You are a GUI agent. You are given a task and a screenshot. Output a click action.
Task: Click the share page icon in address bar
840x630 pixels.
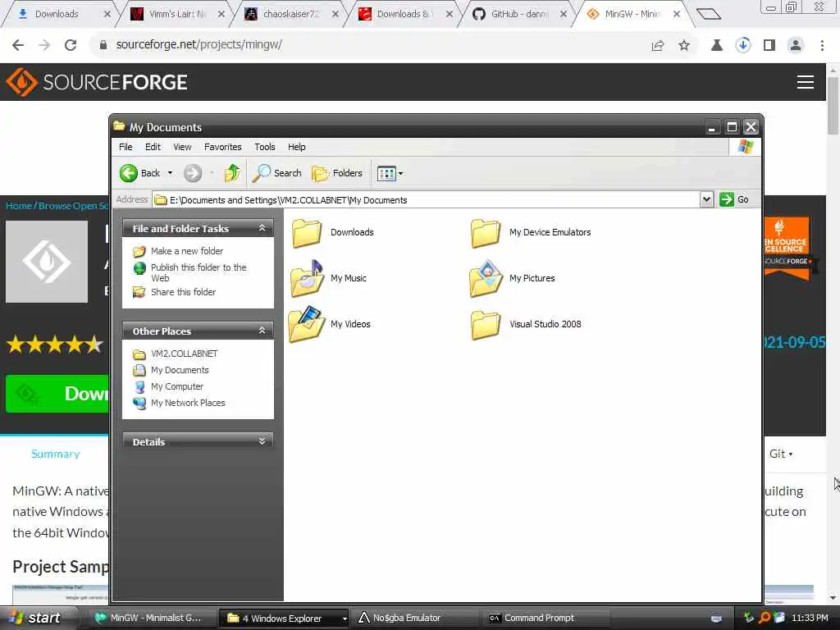click(x=658, y=46)
